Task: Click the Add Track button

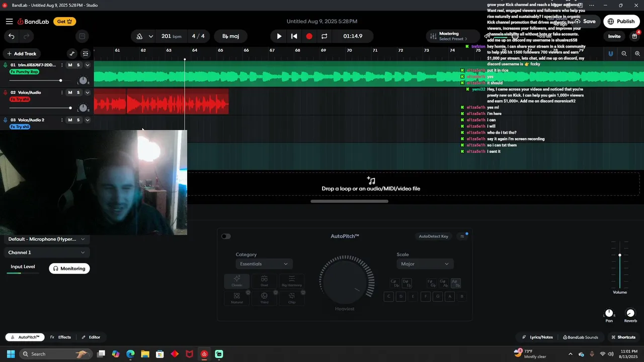Action: click(x=22, y=54)
